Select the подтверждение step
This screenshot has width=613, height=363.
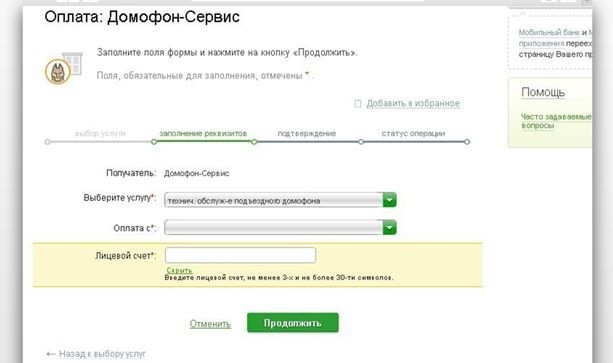[307, 134]
